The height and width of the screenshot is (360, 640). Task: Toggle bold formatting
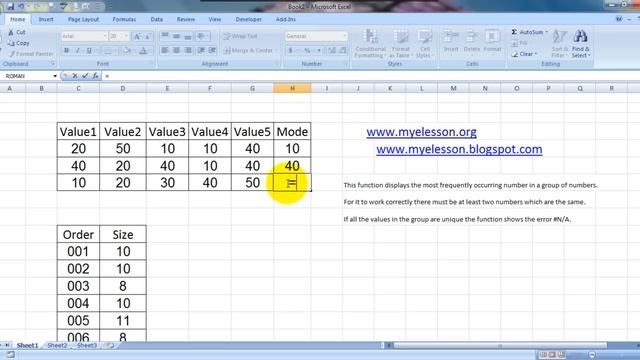(x=67, y=50)
